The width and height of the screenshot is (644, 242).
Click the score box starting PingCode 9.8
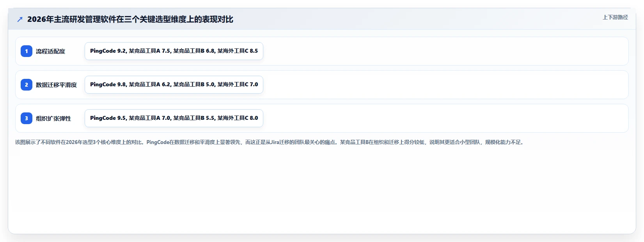(x=174, y=85)
